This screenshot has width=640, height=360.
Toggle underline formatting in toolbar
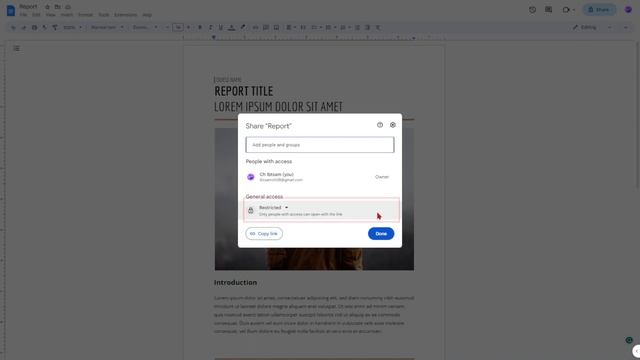click(x=220, y=27)
